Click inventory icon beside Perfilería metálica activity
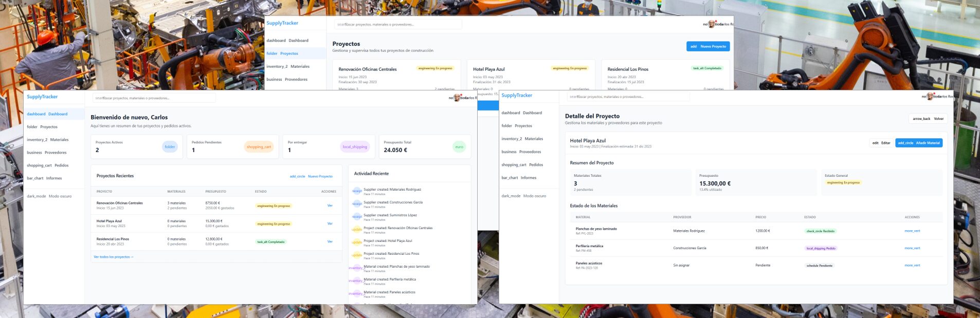Screen dimensions: 980x318 [x=356, y=281]
